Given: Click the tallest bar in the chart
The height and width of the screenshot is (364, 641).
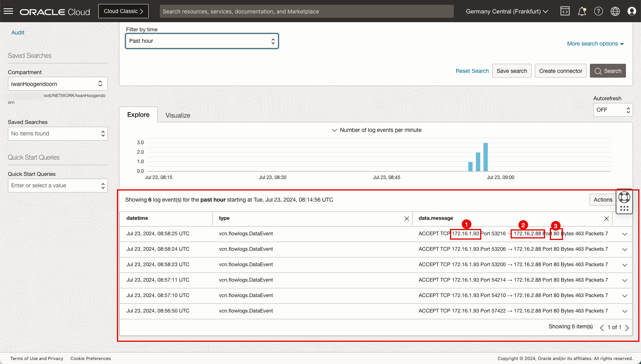Looking at the screenshot, I should point(486,157).
